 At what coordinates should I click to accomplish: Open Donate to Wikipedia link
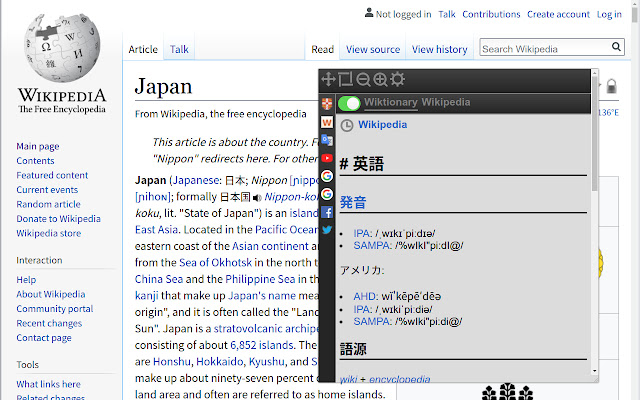pos(58,219)
